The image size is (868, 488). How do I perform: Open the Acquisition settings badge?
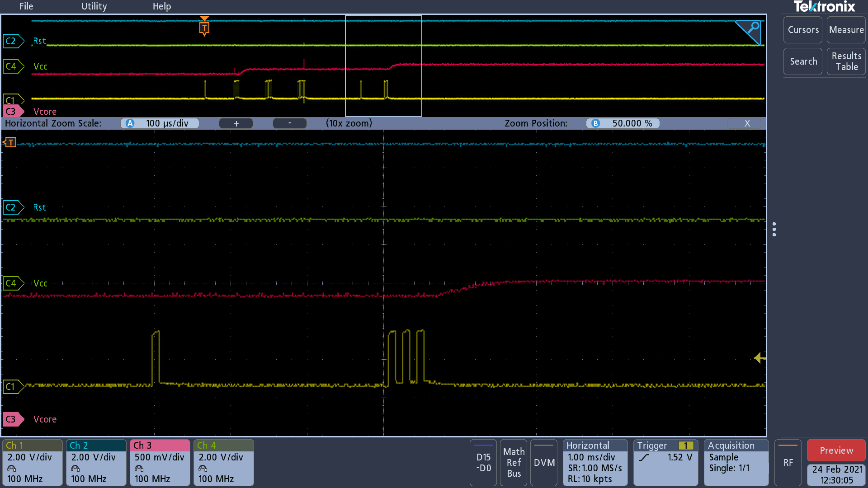tap(736, 463)
